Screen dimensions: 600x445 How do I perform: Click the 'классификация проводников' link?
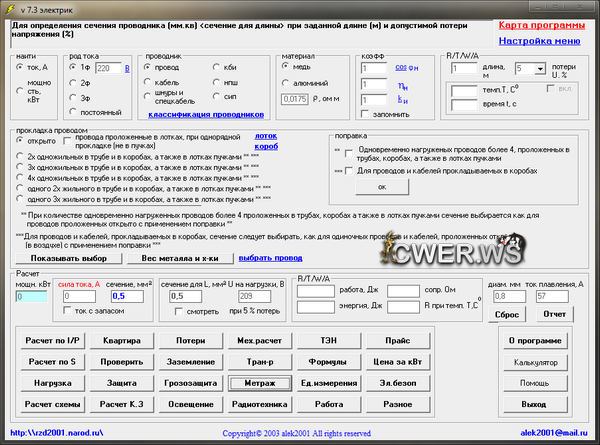click(x=205, y=115)
